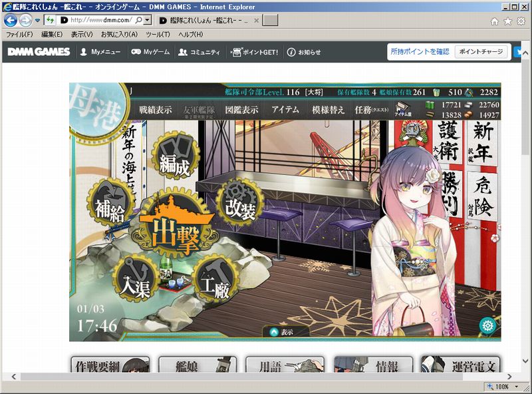This screenshot has height=394, width=532.
Task: Select the greyed 友軍艦隊 menu item
Action: point(198,110)
